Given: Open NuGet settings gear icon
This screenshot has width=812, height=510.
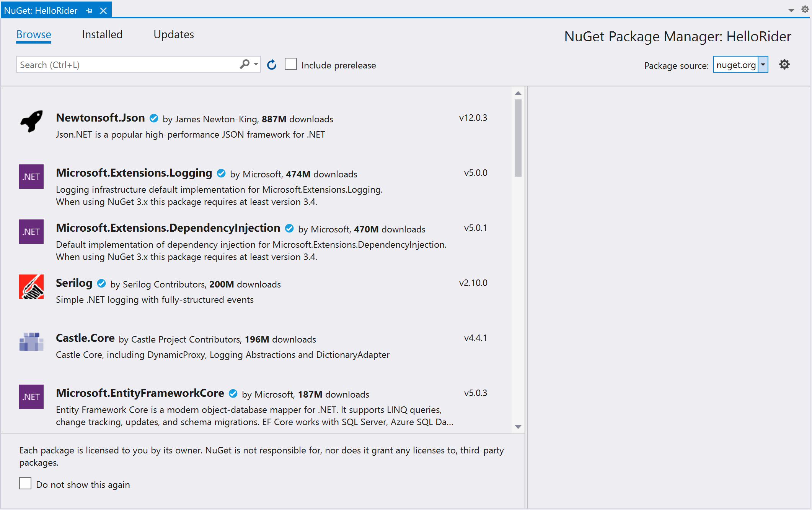Looking at the screenshot, I should pyautogui.click(x=784, y=65).
